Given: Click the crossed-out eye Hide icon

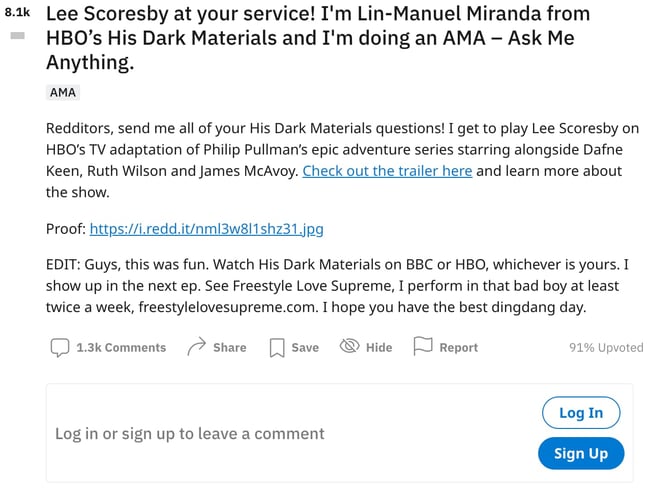Looking at the screenshot, I should coord(349,347).
